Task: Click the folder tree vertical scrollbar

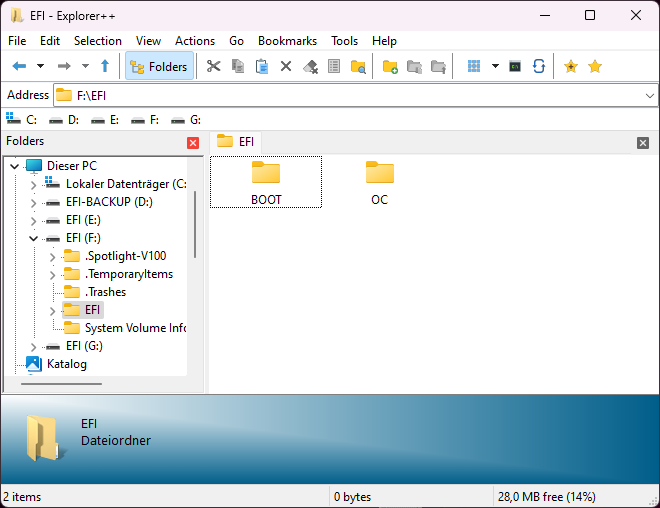Action: tap(195, 224)
